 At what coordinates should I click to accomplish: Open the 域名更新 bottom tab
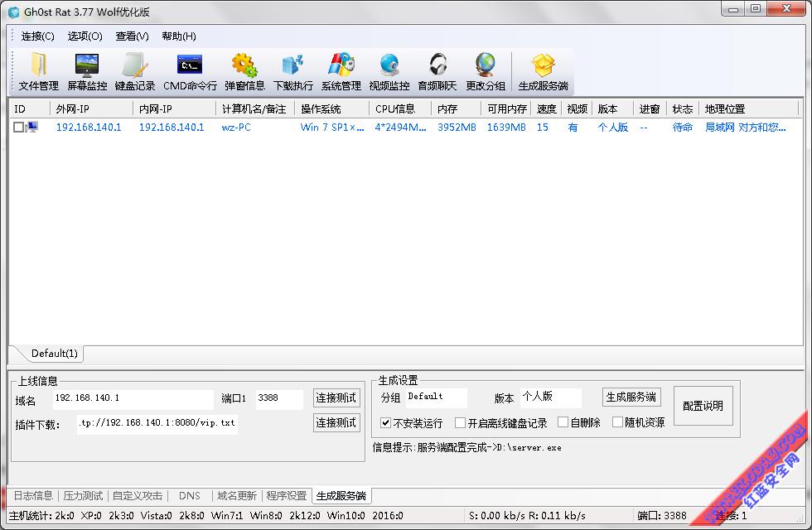pos(237,496)
